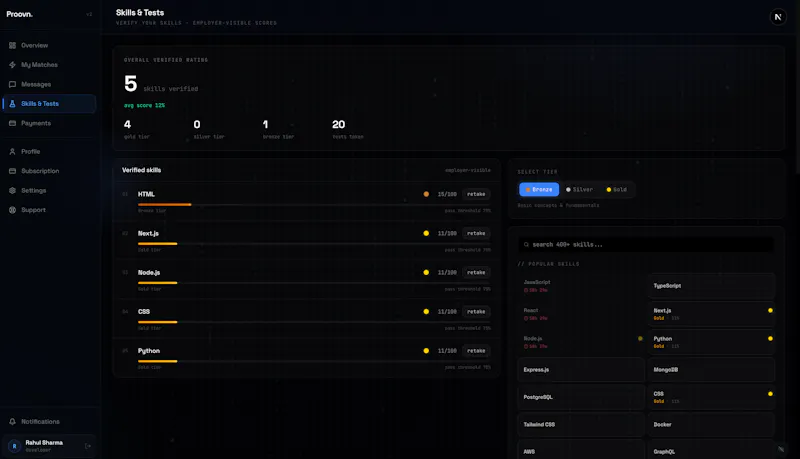This screenshot has height=459, width=800.
Task: Click the HTML score progress bar
Action: click(x=314, y=205)
